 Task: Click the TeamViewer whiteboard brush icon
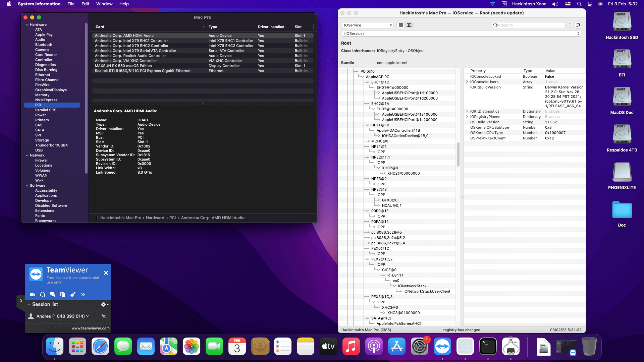pyautogui.click(x=73, y=295)
